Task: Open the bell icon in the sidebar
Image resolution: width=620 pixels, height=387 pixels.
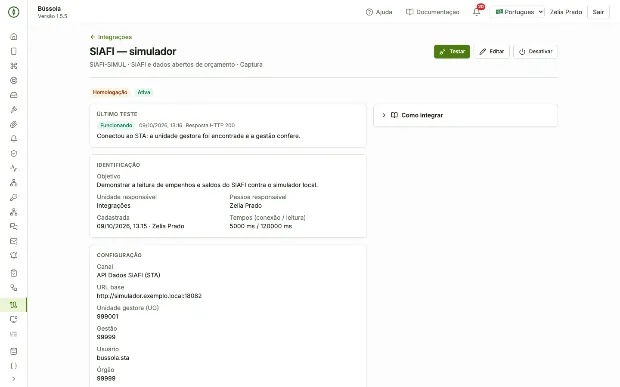Action: click(13, 139)
